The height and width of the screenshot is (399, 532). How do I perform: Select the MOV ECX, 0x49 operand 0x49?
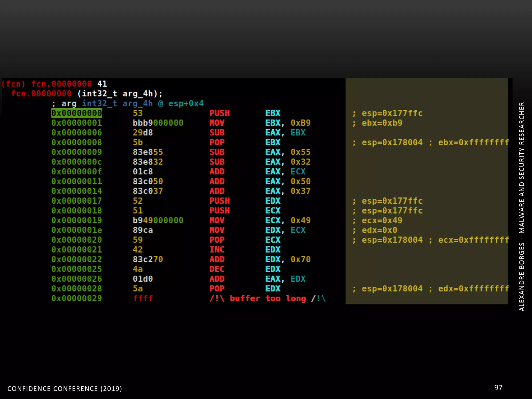click(301, 220)
